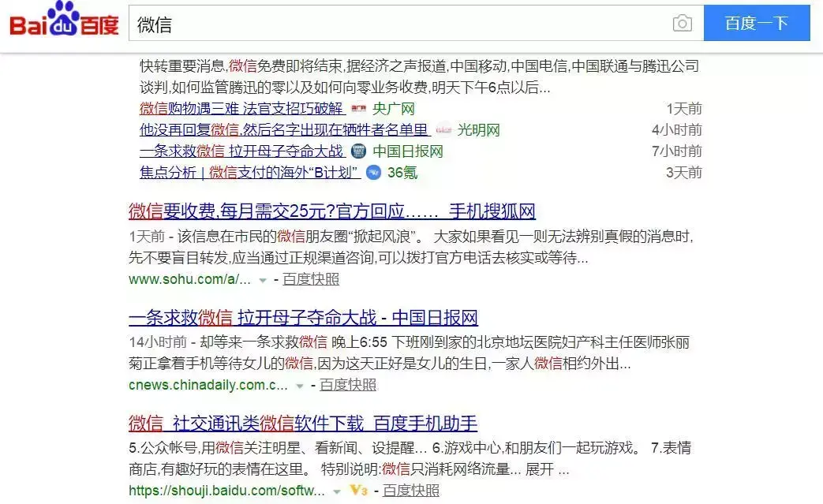Click the 光明网 source icon
Viewport: 823px width, 504px height.
443,129
